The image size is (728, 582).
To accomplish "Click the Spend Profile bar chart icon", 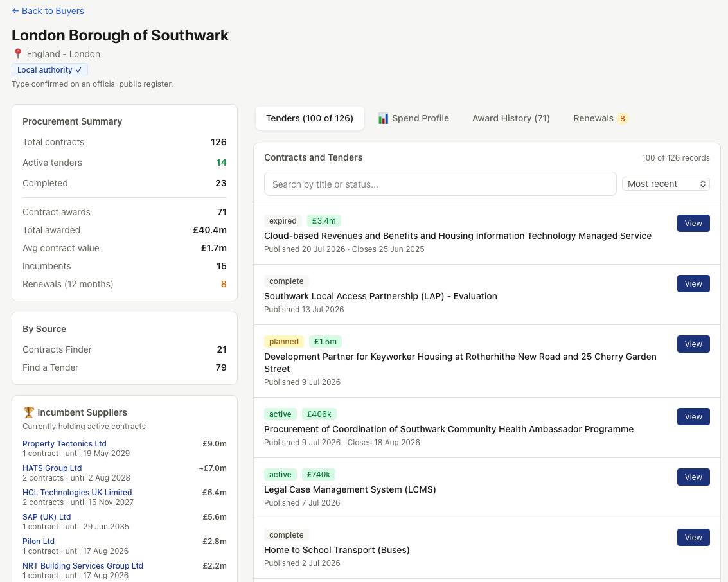I will click(x=383, y=118).
